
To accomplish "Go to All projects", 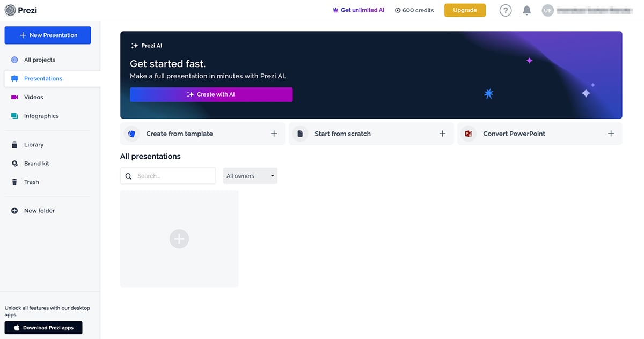I will tap(39, 60).
